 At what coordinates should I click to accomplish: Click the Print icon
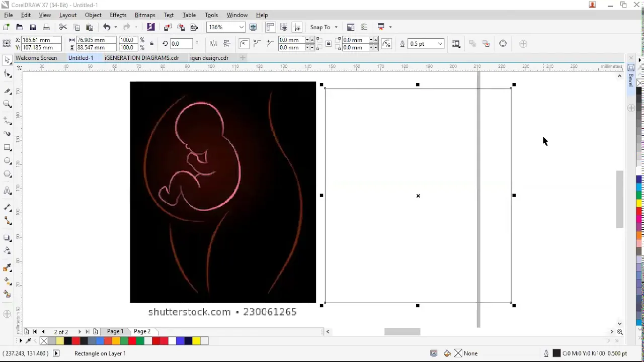coord(46,27)
